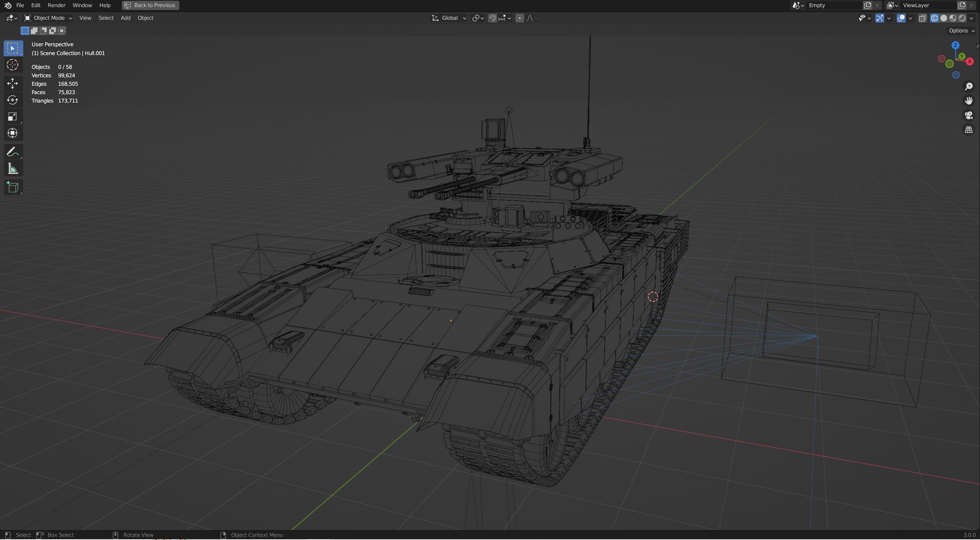Open the Object Mode dropdown
This screenshot has width=980, height=540.
pos(48,18)
